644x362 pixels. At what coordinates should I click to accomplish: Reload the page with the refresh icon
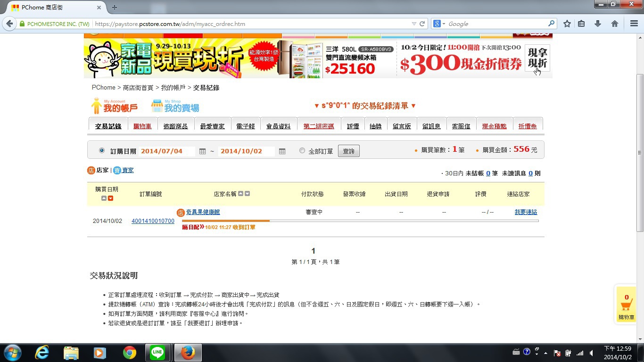point(422,24)
